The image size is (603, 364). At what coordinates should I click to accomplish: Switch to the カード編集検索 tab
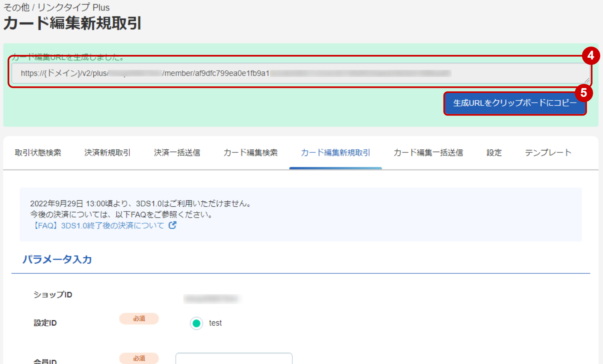[250, 152]
